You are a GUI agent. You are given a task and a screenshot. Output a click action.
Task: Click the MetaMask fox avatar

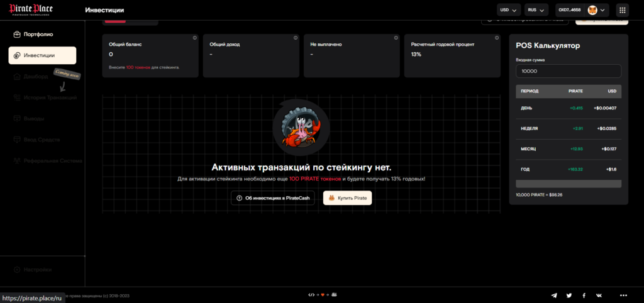click(592, 10)
